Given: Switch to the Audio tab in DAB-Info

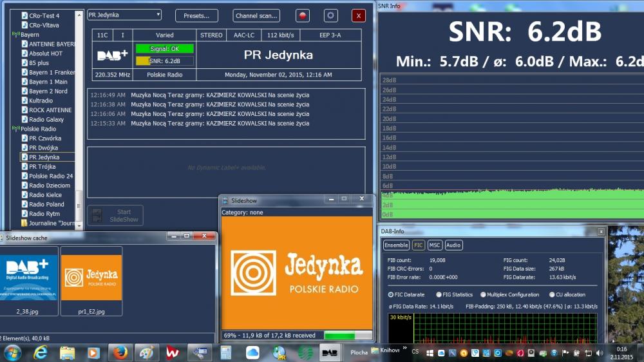Looking at the screenshot, I should pyautogui.click(x=453, y=245).
